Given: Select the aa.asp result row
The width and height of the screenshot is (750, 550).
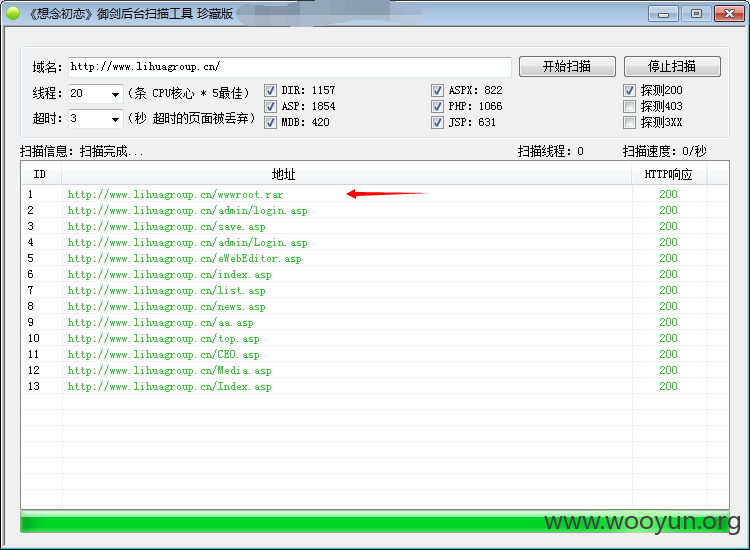Looking at the screenshot, I should coord(375,322).
